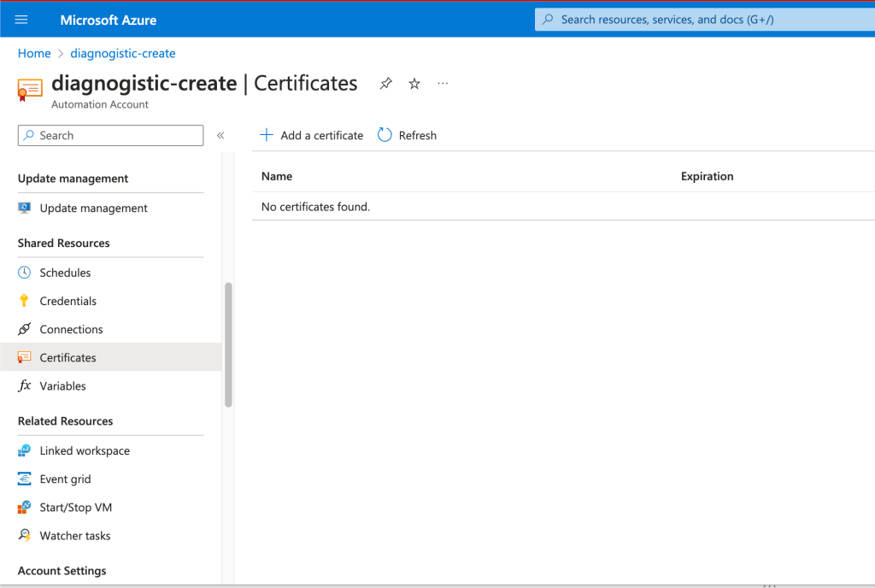Click the magnifier icon in sidebar search

29,136
